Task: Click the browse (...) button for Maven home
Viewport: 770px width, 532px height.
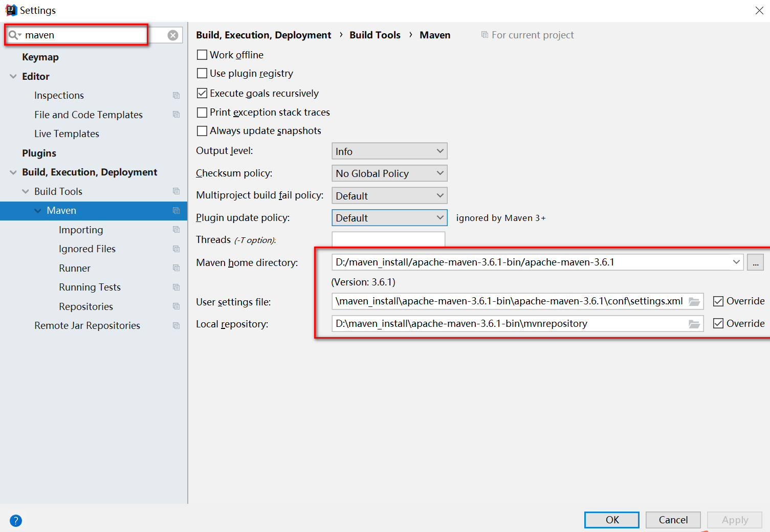Action: pos(755,262)
